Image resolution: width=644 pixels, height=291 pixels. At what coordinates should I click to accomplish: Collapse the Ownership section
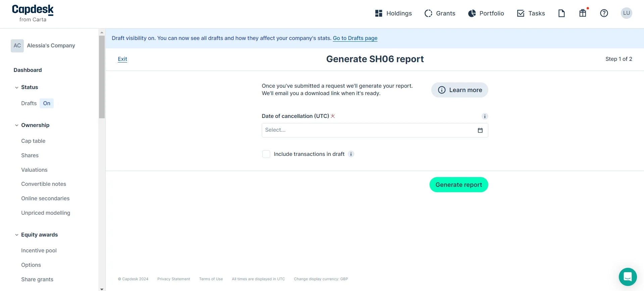point(17,125)
